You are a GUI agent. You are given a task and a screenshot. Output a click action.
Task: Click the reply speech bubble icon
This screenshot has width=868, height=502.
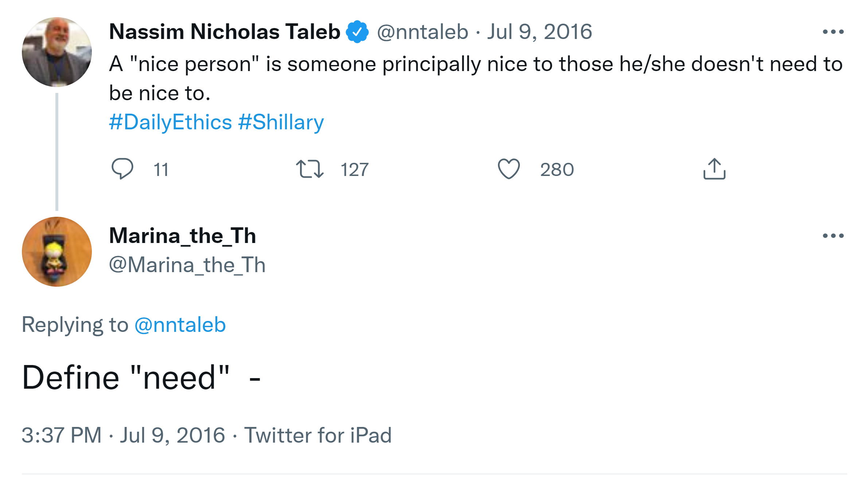tap(122, 169)
